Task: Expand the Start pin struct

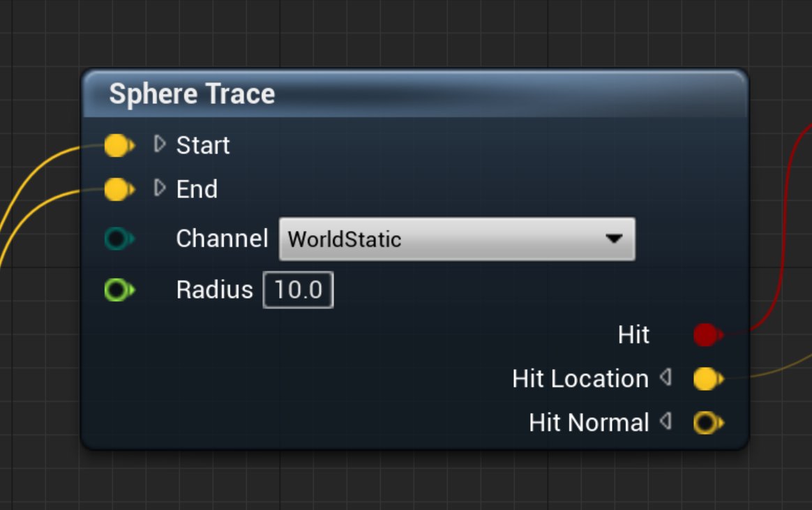Action: click(159, 145)
